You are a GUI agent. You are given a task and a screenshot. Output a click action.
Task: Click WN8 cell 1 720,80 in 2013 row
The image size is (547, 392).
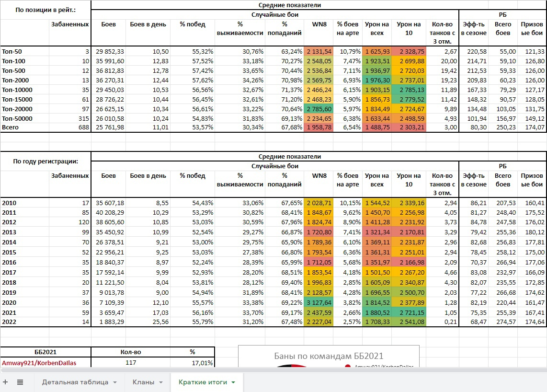click(319, 232)
